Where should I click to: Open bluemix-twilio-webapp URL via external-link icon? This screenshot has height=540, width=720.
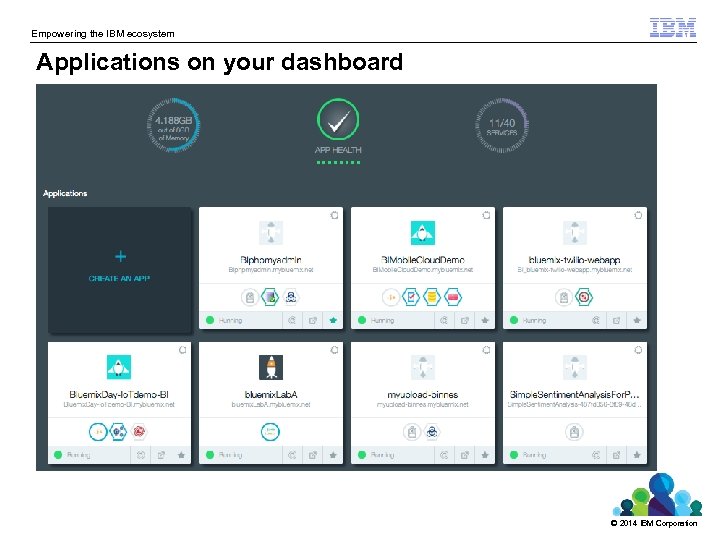(617, 320)
